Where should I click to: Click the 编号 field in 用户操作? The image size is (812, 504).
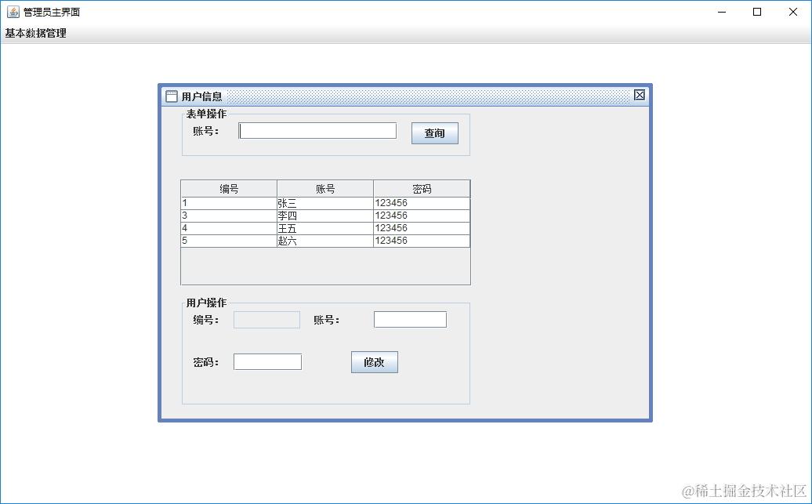click(266, 319)
